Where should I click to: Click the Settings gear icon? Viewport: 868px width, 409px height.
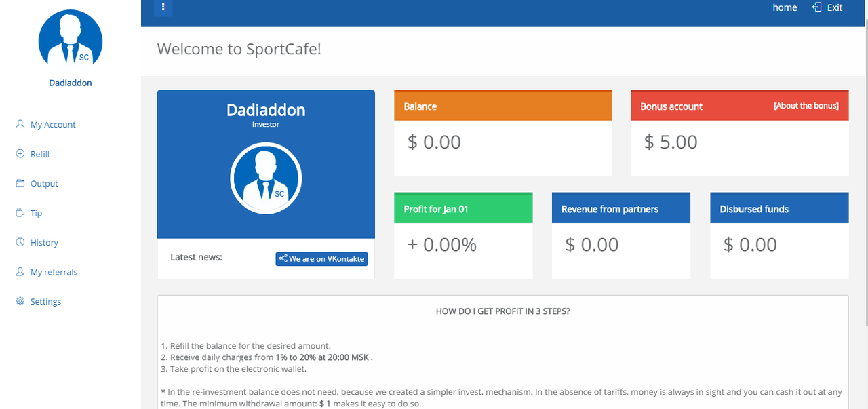click(x=20, y=301)
